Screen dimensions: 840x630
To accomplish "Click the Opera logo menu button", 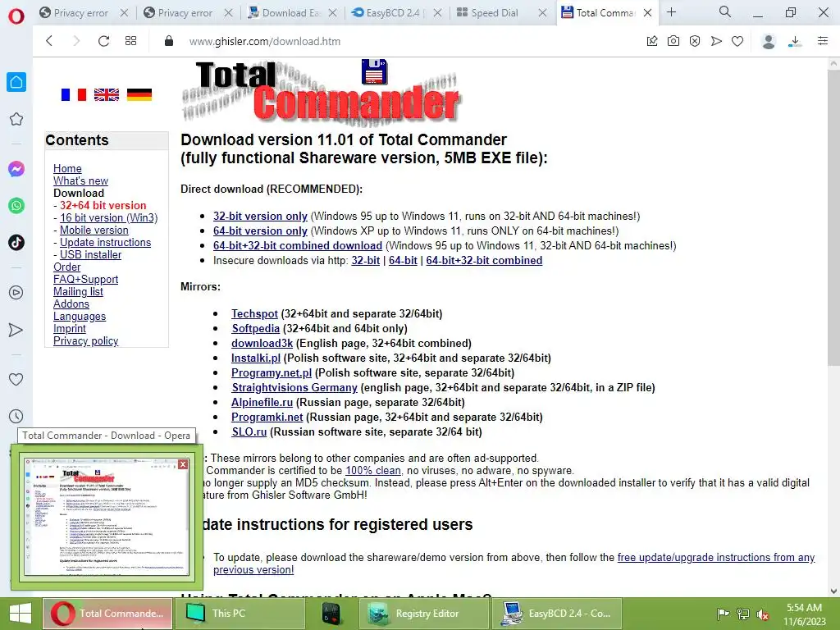I will [16, 16].
